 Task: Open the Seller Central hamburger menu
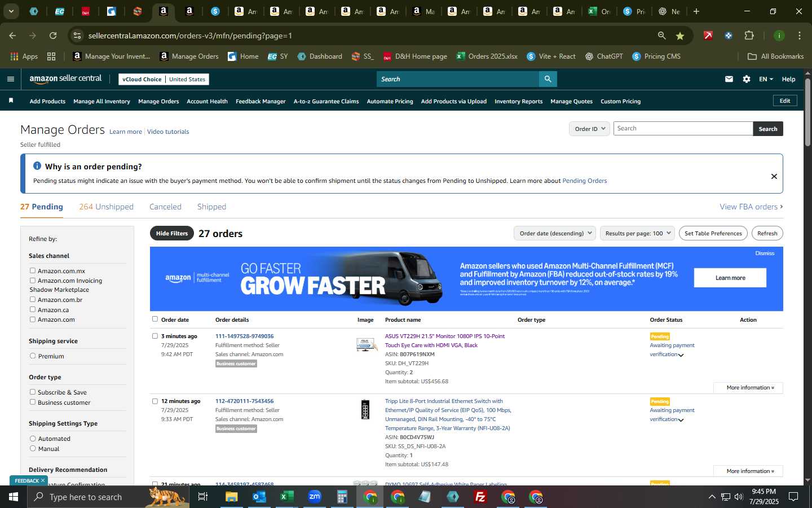[10, 79]
